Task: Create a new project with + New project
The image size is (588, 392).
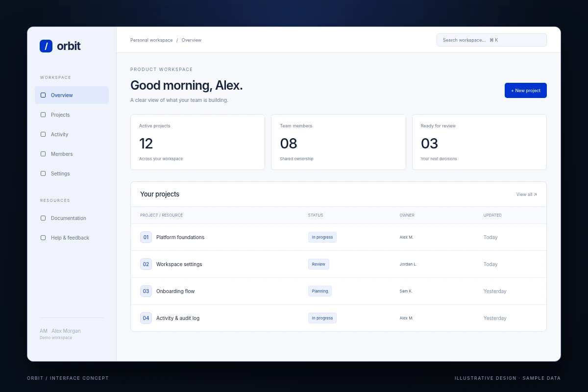Action: (526, 91)
